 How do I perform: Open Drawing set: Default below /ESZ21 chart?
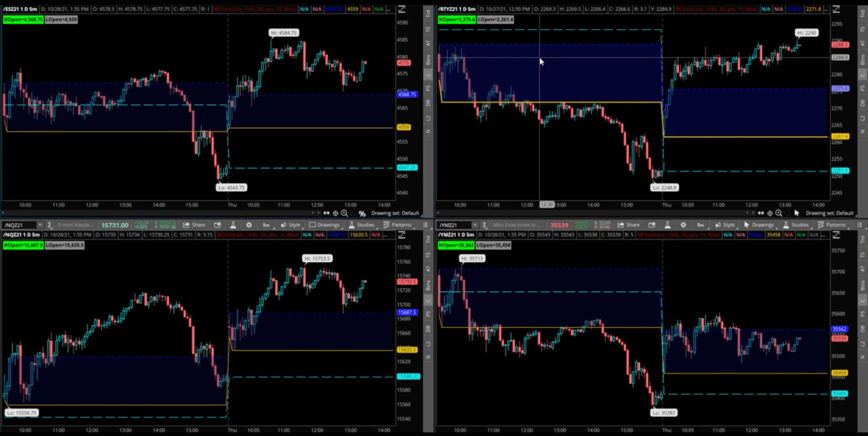[395, 213]
